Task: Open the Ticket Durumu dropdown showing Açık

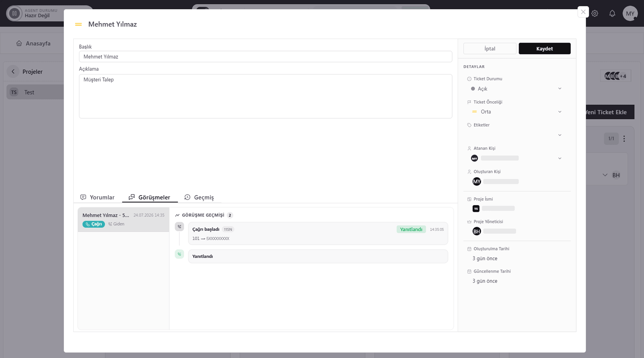Action: pos(516,89)
